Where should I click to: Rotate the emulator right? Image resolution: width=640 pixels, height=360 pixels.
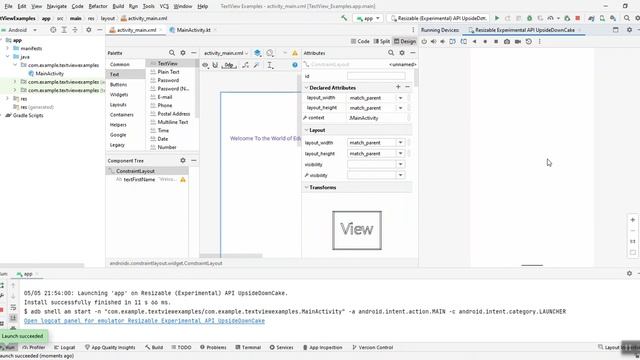tap(464, 42)
